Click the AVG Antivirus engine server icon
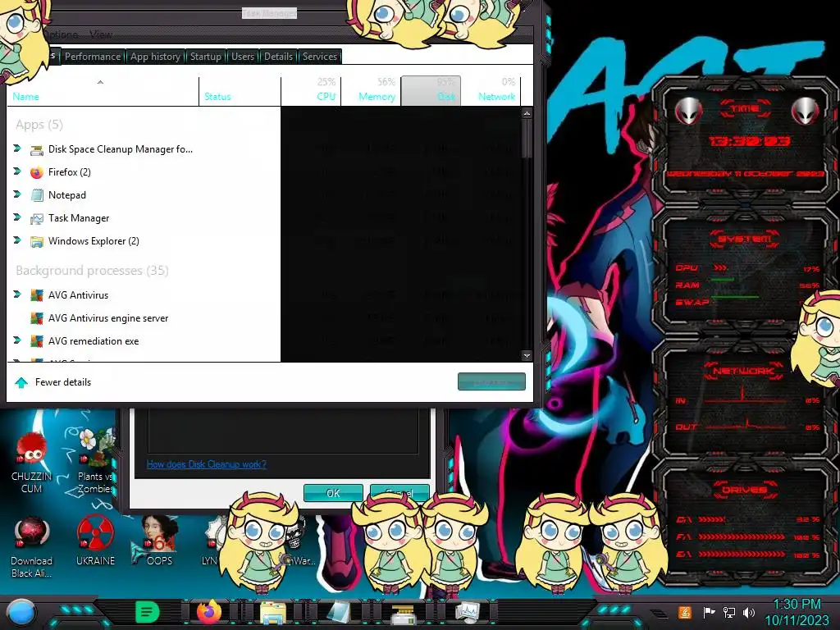The height and width of the screenshot is (630, 840). point(36,318)
